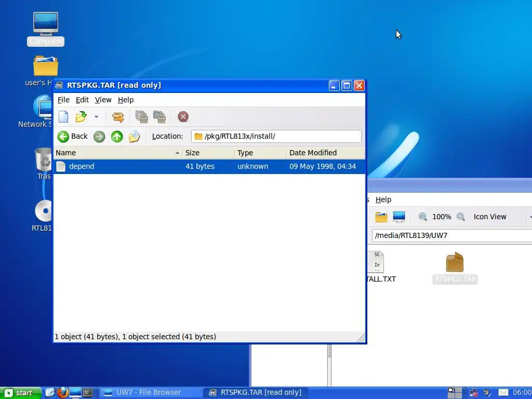This screenshot has width=532, height=399.
Task: Click the Forward navigation arrow icon
Action: click(99, 137)
